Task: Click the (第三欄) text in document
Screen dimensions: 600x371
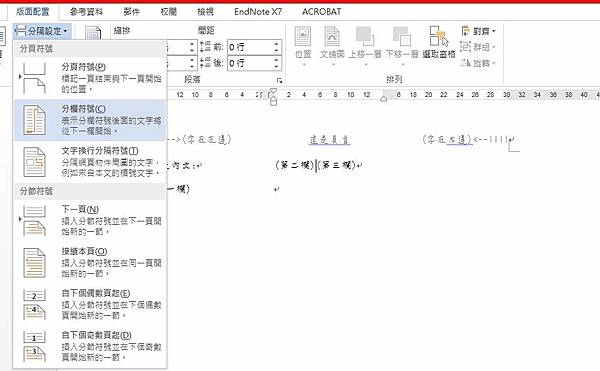Action: coord(336,165)
